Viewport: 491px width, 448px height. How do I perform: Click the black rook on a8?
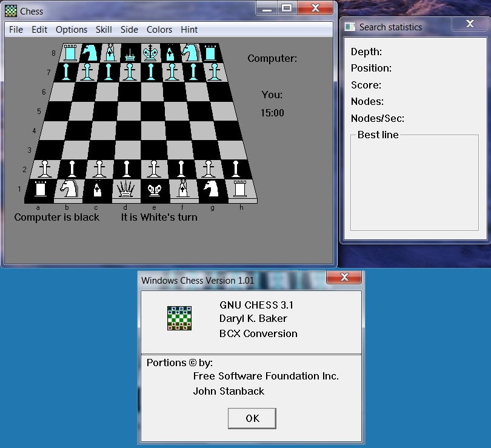pyautogui.click(x=70, y=53)
